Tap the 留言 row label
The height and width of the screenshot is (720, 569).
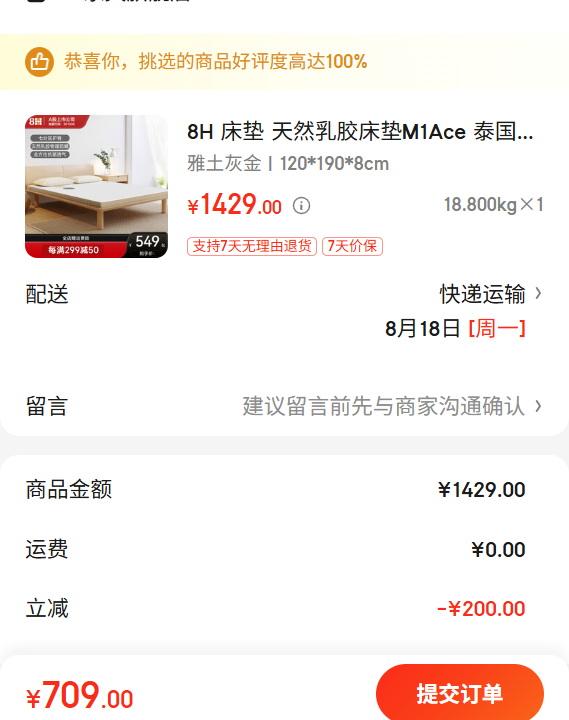click(x=47, y=406)
